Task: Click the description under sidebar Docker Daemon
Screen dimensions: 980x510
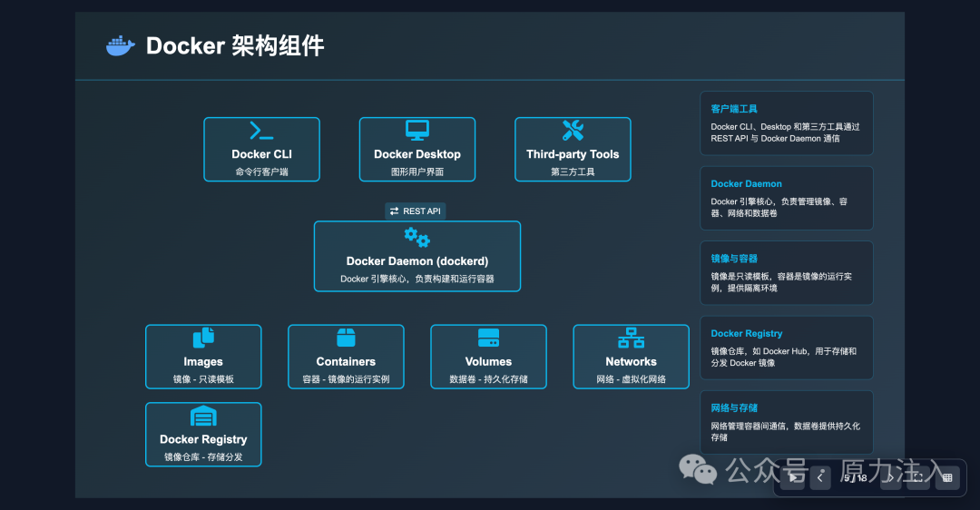Action: pyautogui.click(x=779, y=208)
